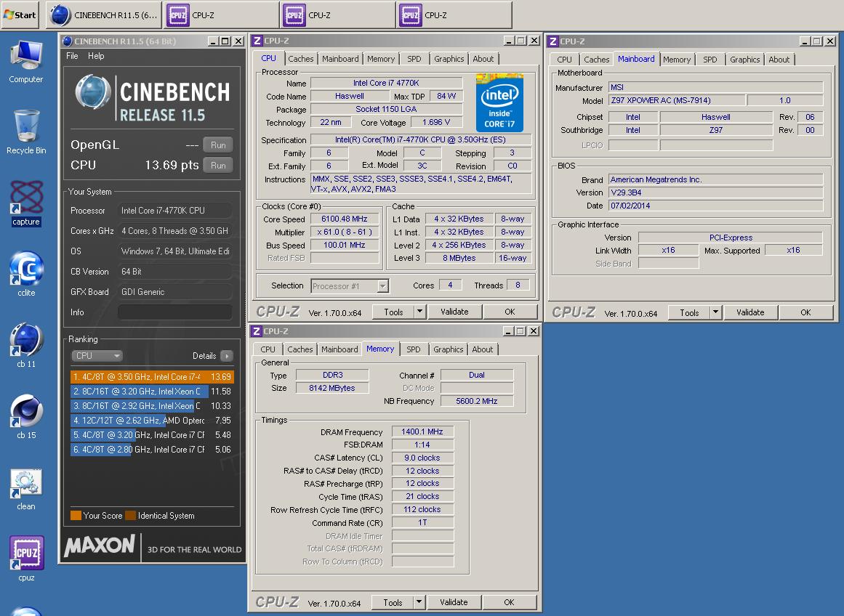The width and height of the screenshot is (844, 616).
Task: Click the Start button on taskbar
Action: pyautogui.click(x=20, y=15)
